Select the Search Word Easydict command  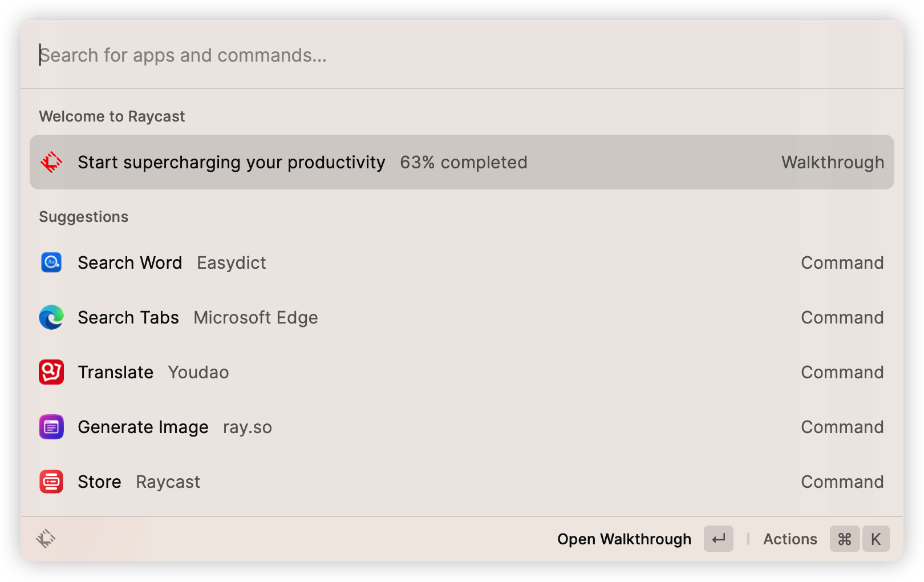462,262
